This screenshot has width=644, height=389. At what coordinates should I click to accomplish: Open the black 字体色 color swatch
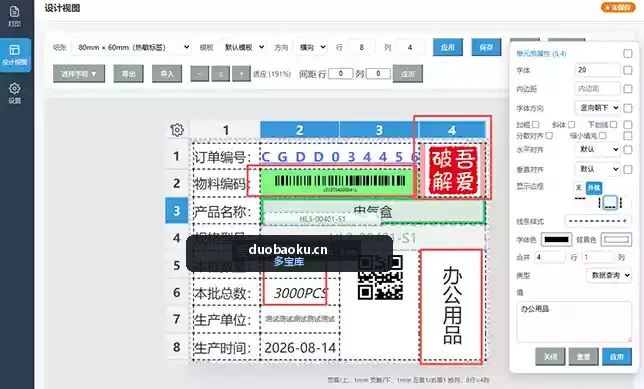pos(557,239)
